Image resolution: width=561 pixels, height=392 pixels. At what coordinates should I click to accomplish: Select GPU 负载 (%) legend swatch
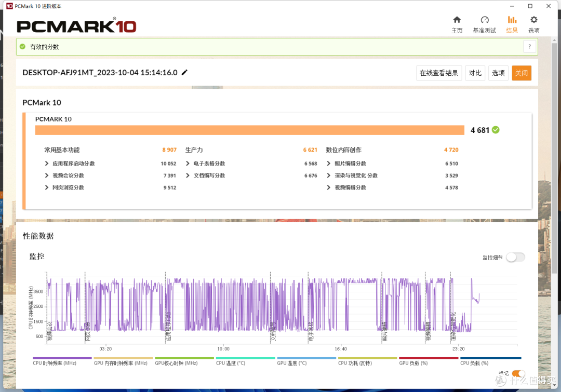pos(429,358)
